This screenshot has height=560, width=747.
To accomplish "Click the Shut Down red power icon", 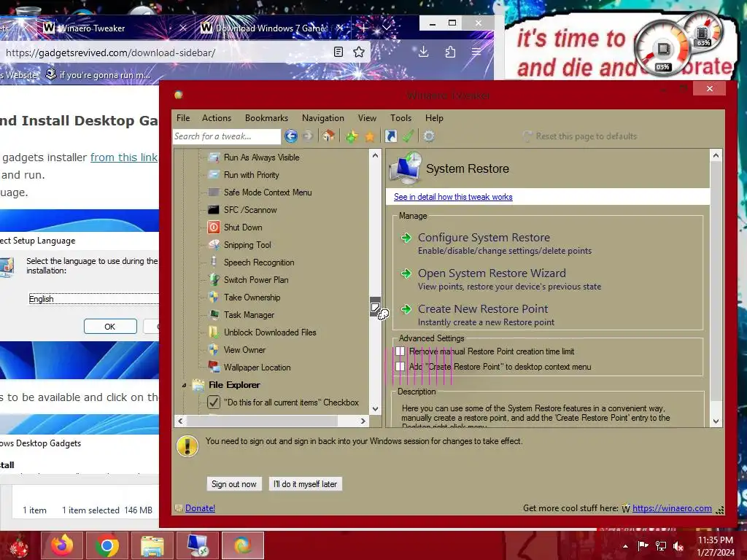I will (214, 227).
